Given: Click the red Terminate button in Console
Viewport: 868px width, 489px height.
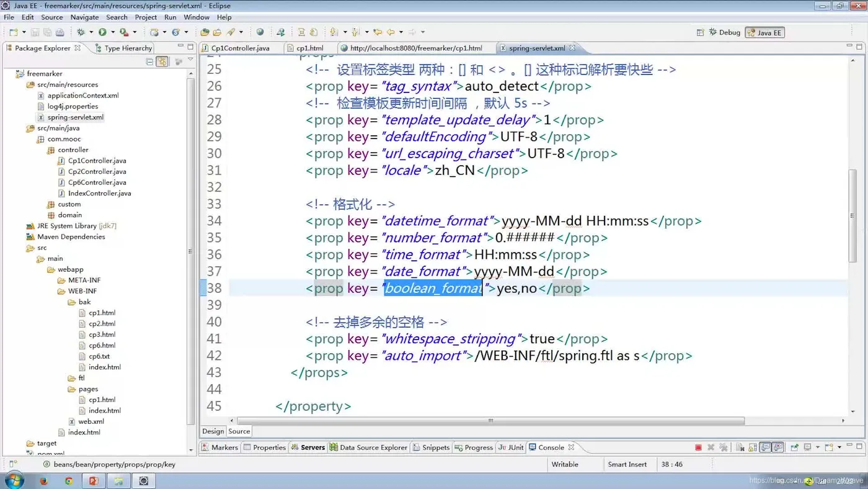Looking at the screenshot, I should [x=699, y=447].
